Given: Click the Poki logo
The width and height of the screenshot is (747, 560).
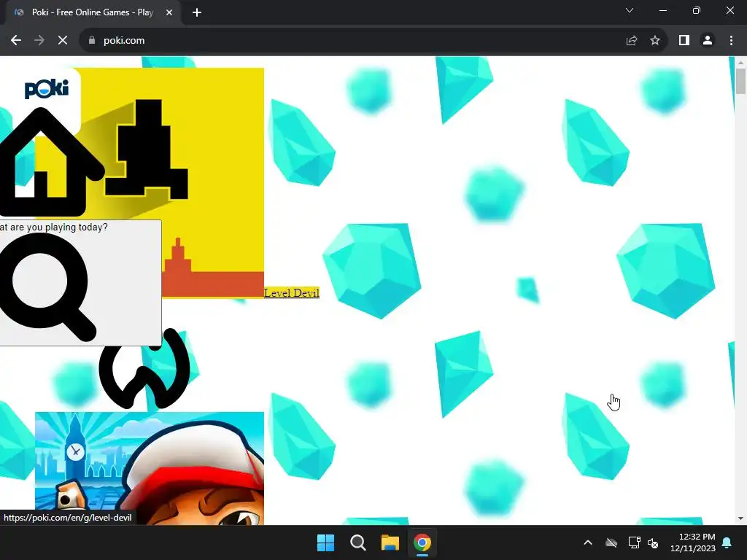Looking at the screenshot, I should point(46,89).
